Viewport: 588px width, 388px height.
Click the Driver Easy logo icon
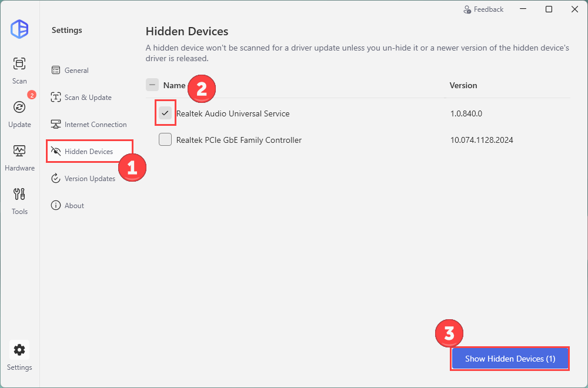click(x=19, y=29)
